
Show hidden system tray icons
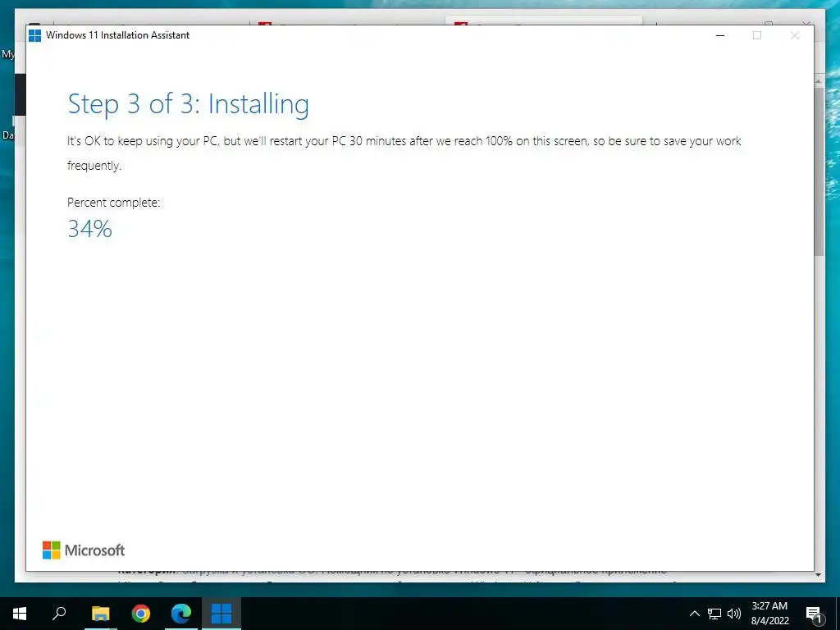[x=694, y=614]
